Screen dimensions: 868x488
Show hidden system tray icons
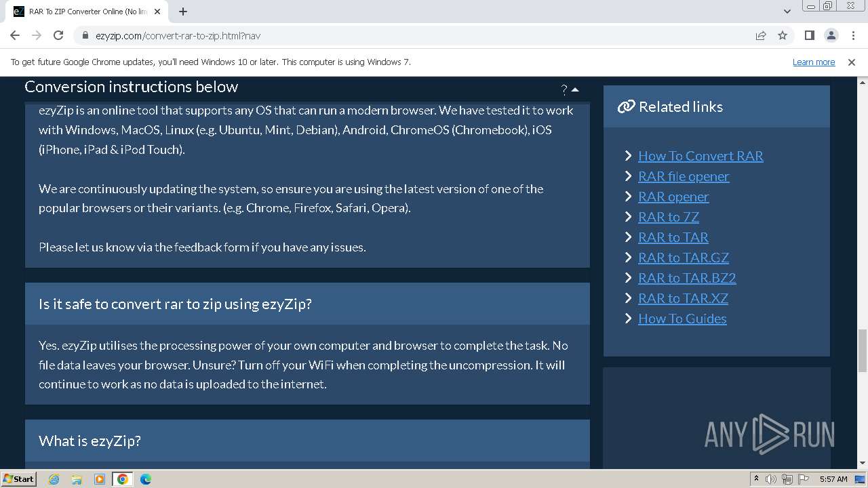tap(757, 479)
